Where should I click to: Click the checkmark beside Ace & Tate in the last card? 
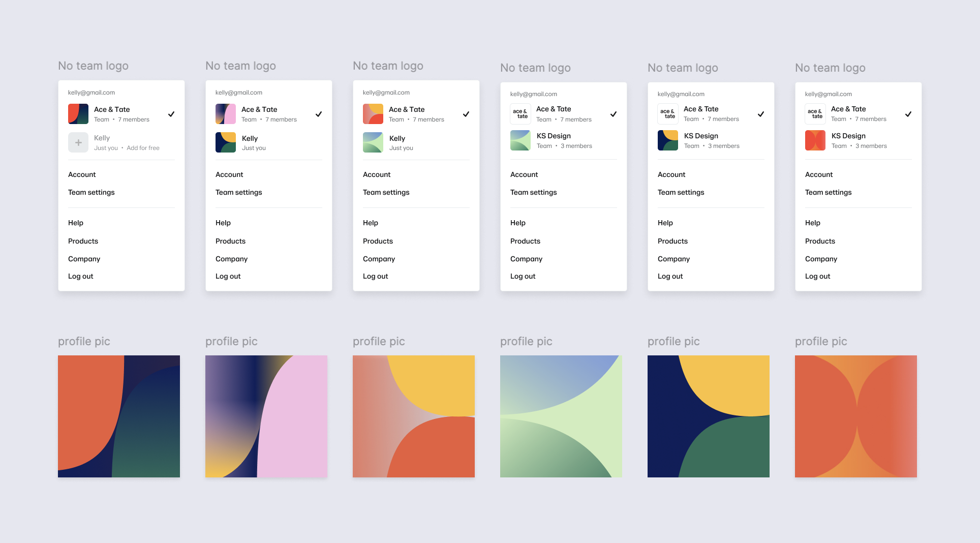[x=908, y=114]
